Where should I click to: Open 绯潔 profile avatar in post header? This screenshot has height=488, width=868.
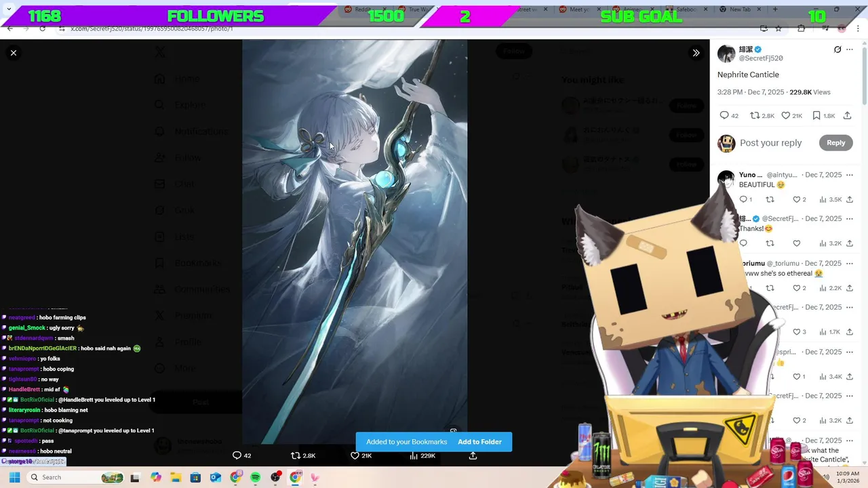pyautogui.click(x=726, y=54)
